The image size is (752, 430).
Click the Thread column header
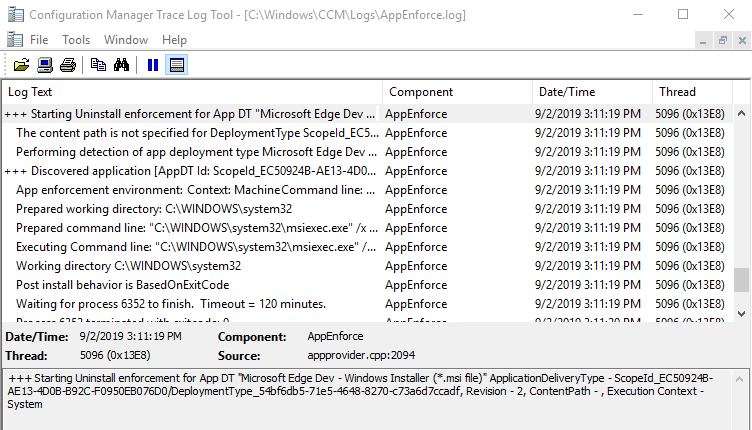(690, 92)
